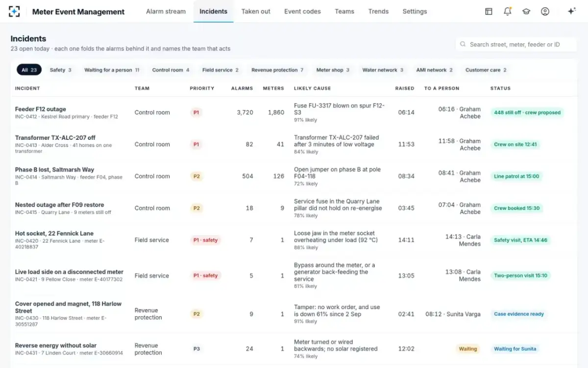Image resolution: width=588 pixels, height=368 pixels.
Task: Filter by Waiting for a person
Action: coord(112,70)
